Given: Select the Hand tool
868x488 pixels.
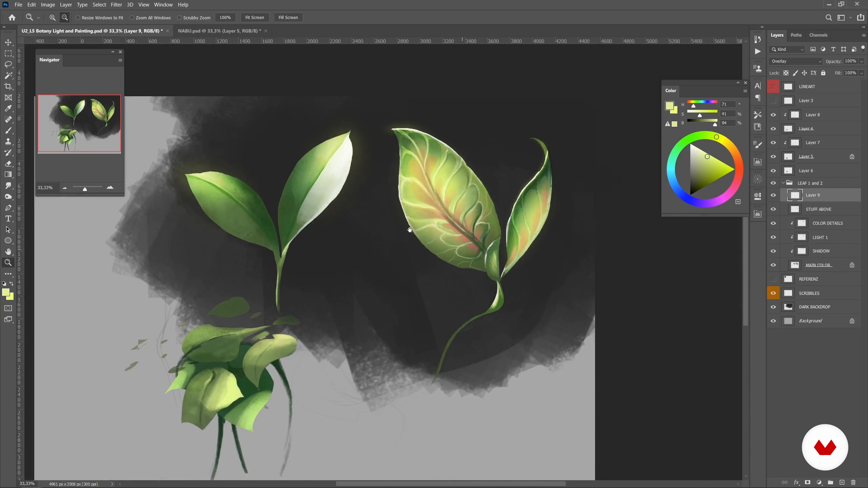Looking at the screenshot, I should [8, 252].
